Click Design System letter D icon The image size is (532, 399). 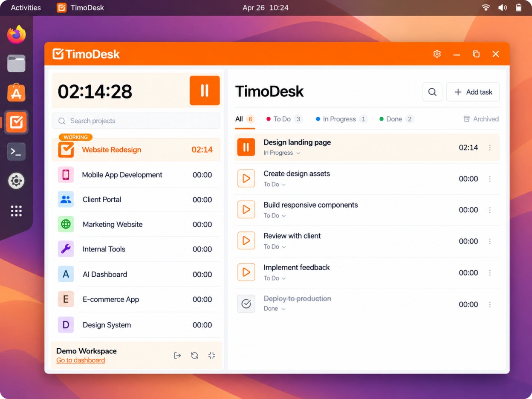(66, 325)
